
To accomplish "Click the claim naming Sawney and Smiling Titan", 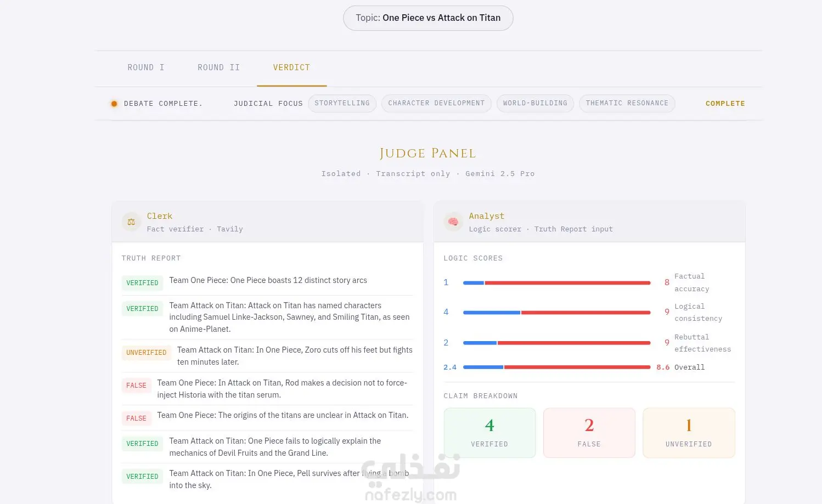I will pos(290,317).
